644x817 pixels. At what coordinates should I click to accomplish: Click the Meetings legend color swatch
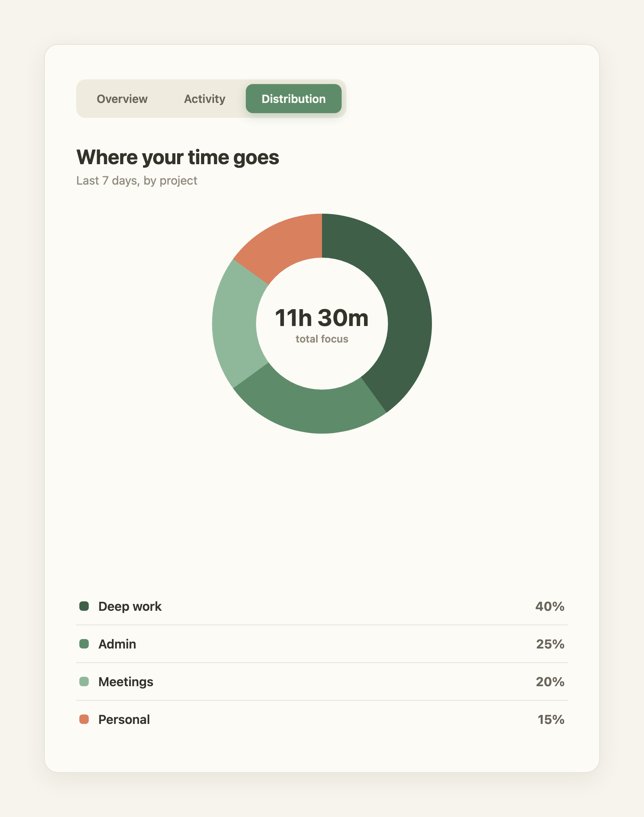click(x=84, y=681)
